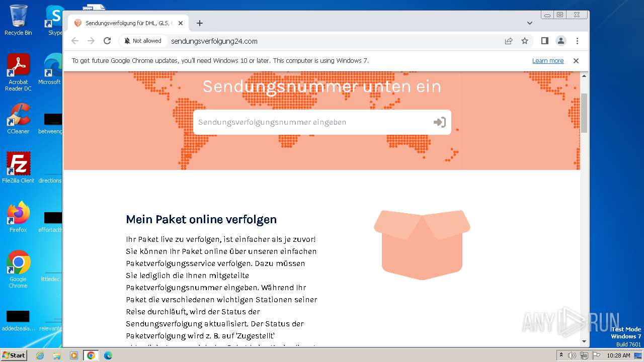Open network tray icon
Viewport: 644px width, 362px height.
click(584, 355)
